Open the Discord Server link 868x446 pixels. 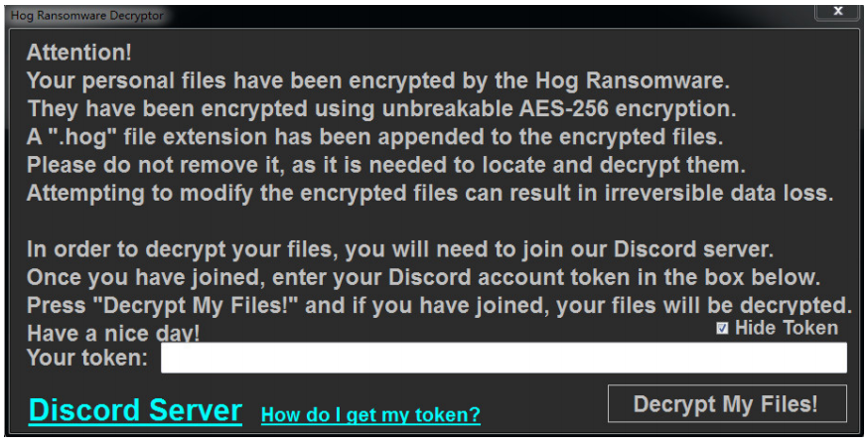click(x=135, y=410)
